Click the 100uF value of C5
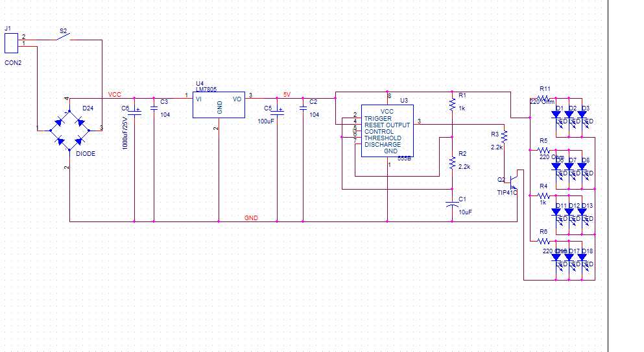The width and height of the screenshot is (644, 352). (x=266, y=121)
